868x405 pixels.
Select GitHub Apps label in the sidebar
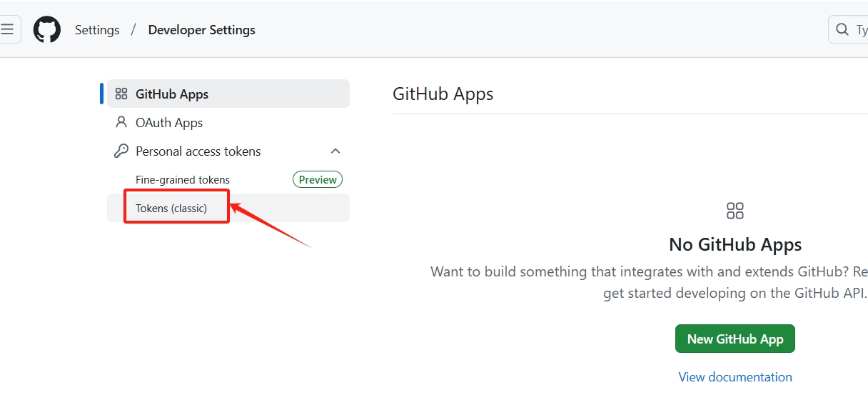[x=172, y=94]
